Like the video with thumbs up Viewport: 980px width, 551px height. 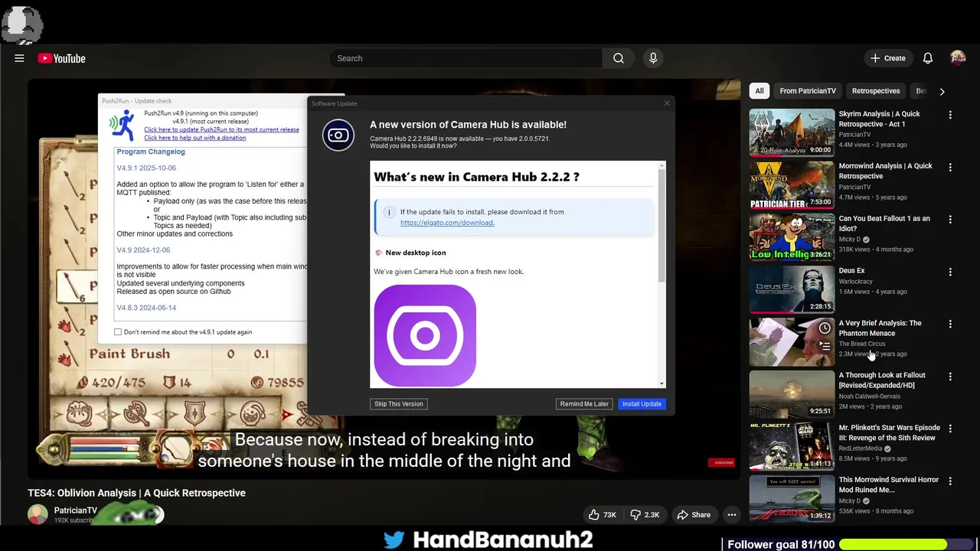[x=602, y=515]
